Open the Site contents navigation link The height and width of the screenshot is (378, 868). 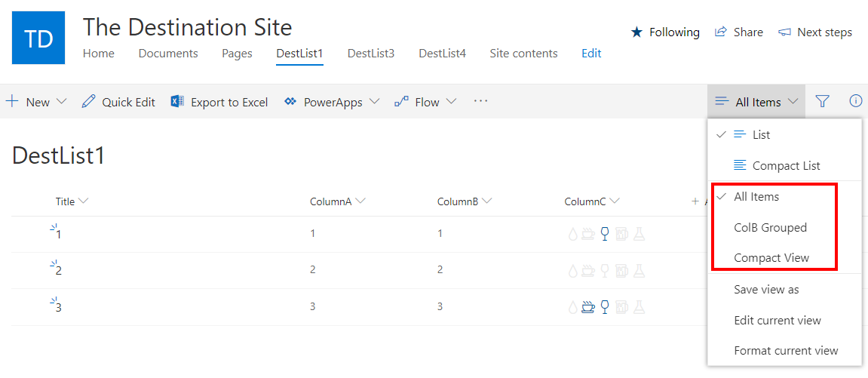[523, 54]
